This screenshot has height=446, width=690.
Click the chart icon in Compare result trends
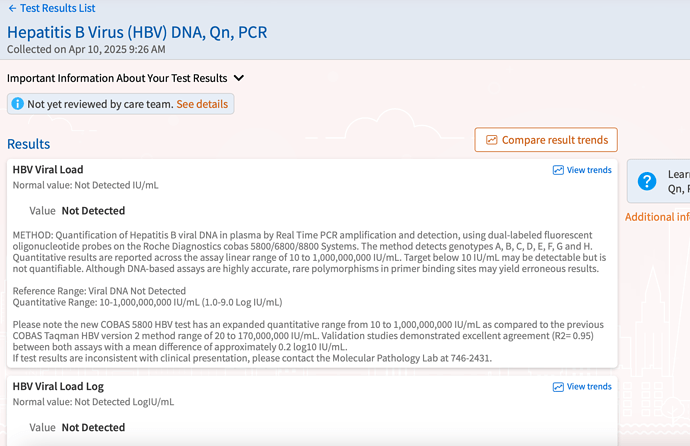491,140
